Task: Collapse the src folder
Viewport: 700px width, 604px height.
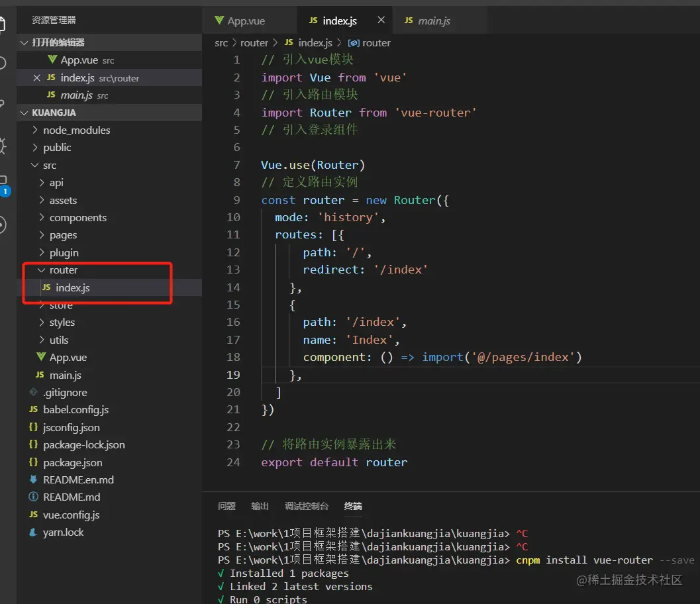Action: pyautogui.click(x=35, y=165)
